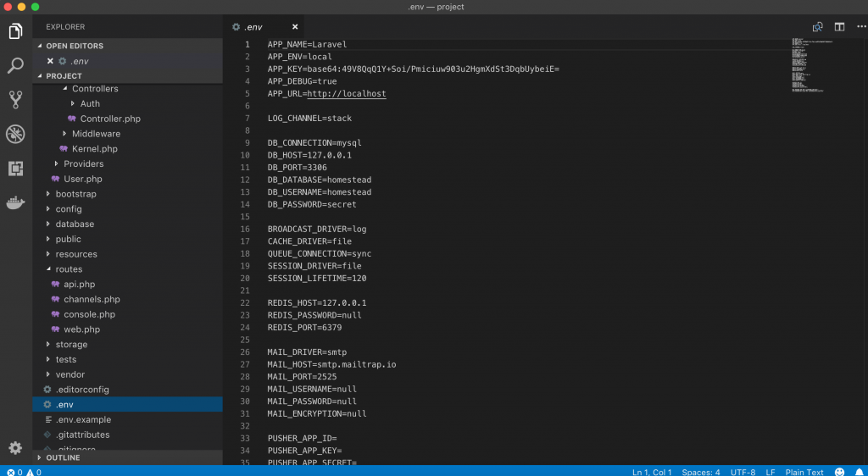Open the Search view in activity bar
Image resolution: width=868 pixels, height=476 pixels.
(15, 66)
